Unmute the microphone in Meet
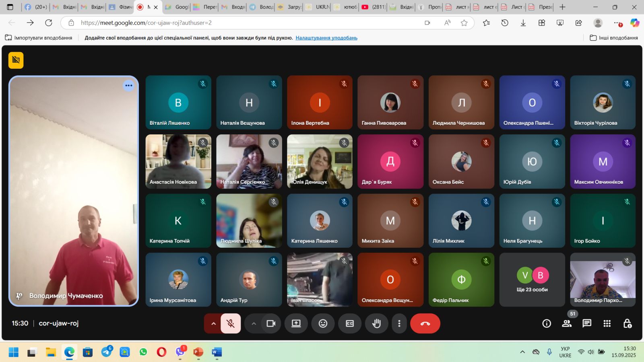This screenshot has width=644, height=362. tap(231, 323)
